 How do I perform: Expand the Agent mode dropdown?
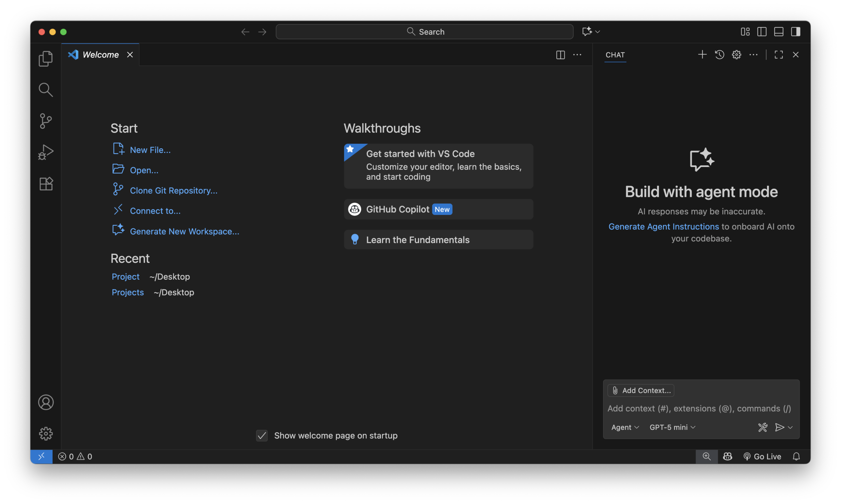point(625,427)
